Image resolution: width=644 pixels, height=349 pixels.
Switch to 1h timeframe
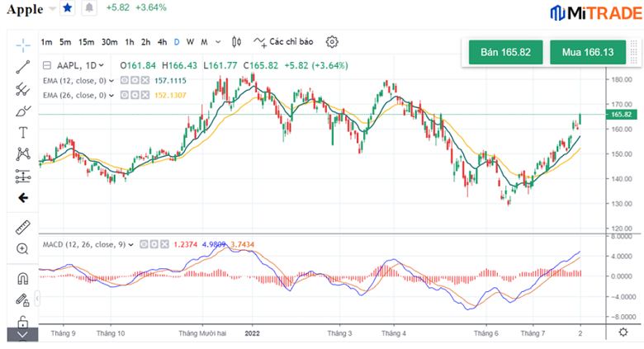(130, 42)
